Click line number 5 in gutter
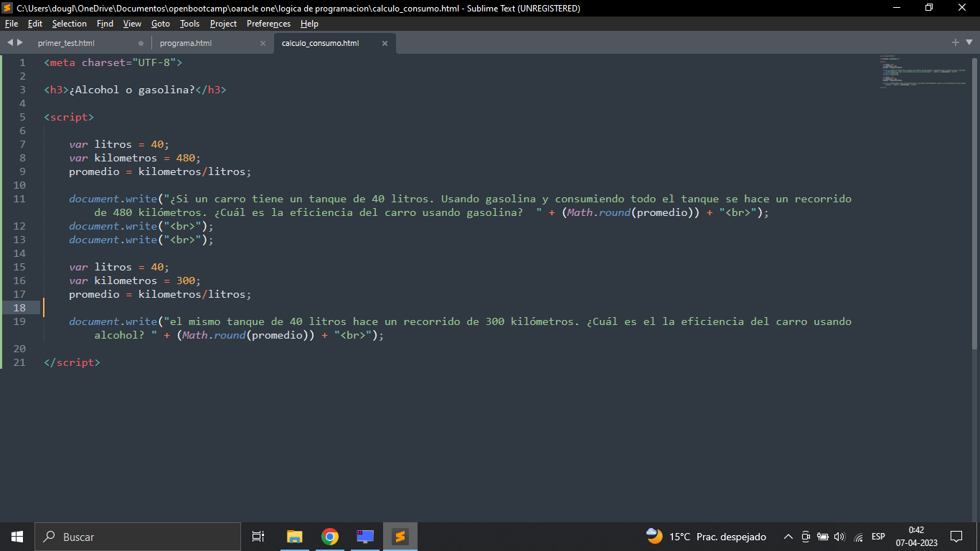The height and width of the screenshot is (551, 980). click(22, 117)
